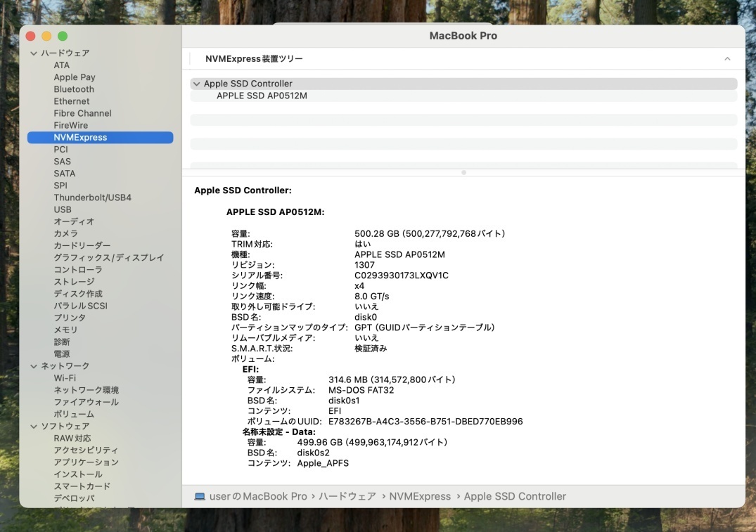
Task: Click the 500.28 GB capacity value
Action: point(430,234)
